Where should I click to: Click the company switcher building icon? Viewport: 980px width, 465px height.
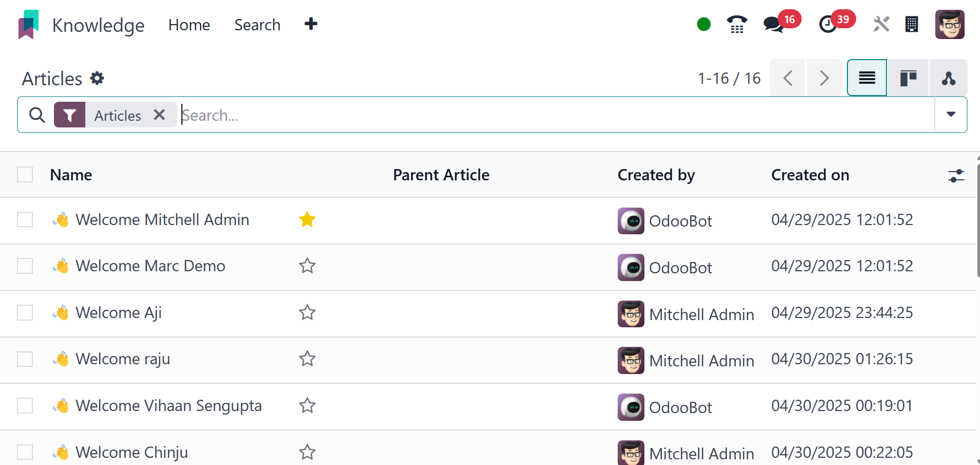click(912, 24)
